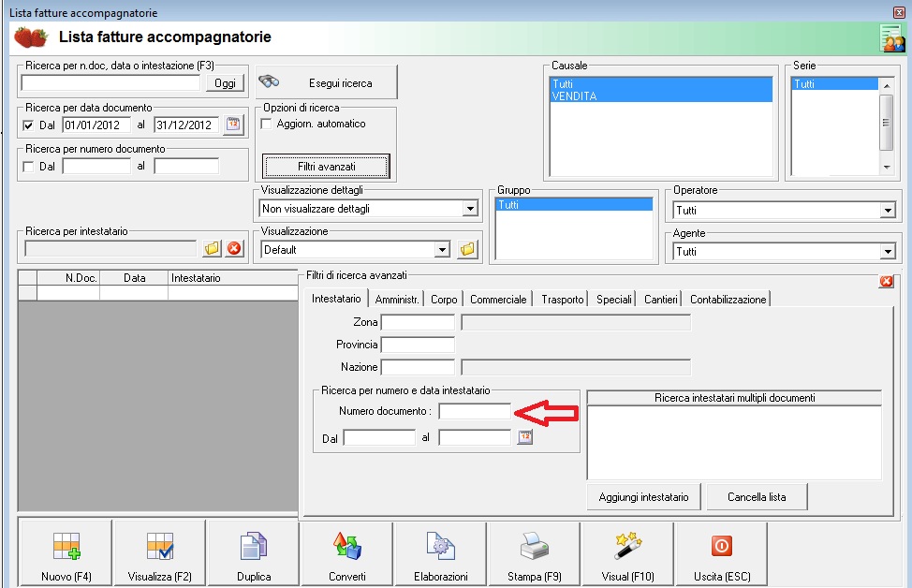This screenshot has width=912, height=588.
Task: Open the Contabilizzazione tab
Action: click(x=728, y=300)
